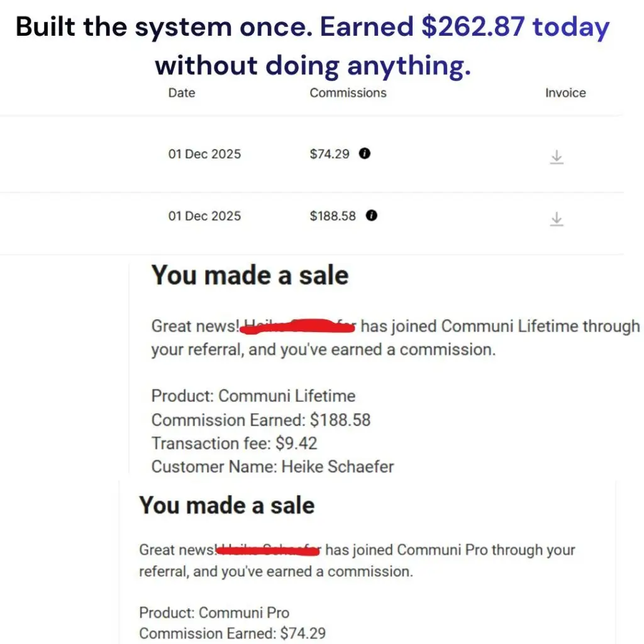Select the 01 Dec 2025 date in the $74.29 row
Image resolution: width=644 pixels, height=644 pixels.
point(204,154)
